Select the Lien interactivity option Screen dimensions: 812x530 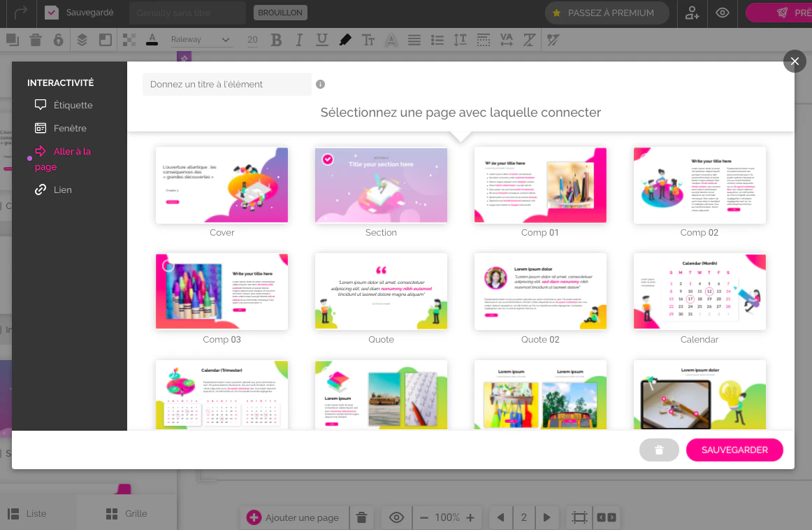click(53, 189)
